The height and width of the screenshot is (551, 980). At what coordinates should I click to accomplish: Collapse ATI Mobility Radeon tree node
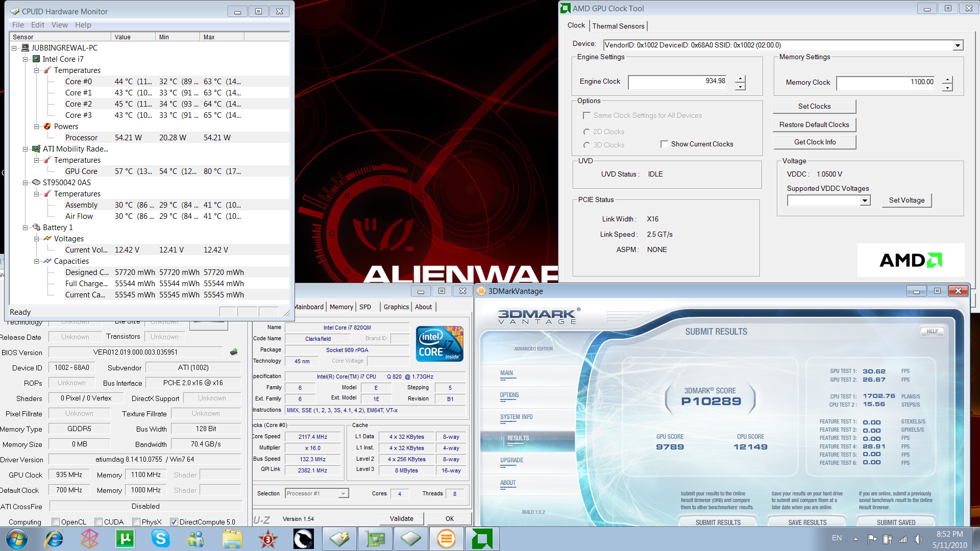26,149
